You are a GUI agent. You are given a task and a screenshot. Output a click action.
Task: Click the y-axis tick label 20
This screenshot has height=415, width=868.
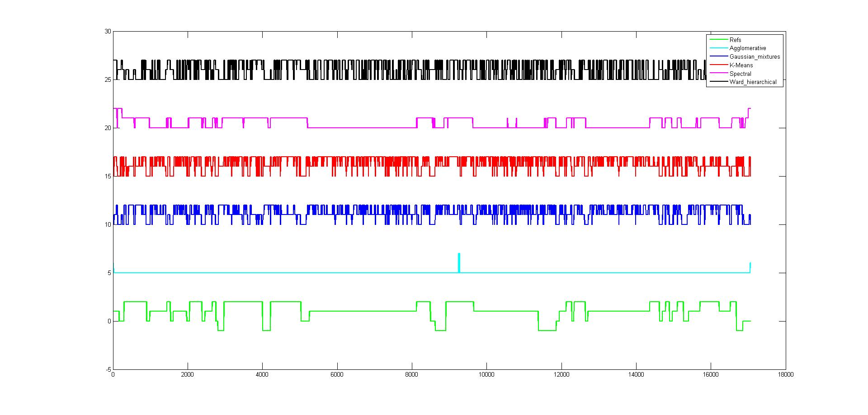[108, 128]
